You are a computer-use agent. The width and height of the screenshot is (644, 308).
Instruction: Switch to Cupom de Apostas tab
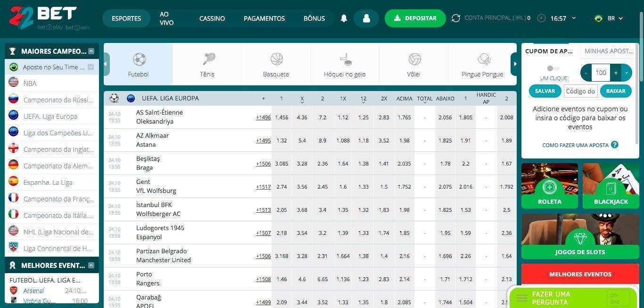pyautogui.click(x=549, y=51)
